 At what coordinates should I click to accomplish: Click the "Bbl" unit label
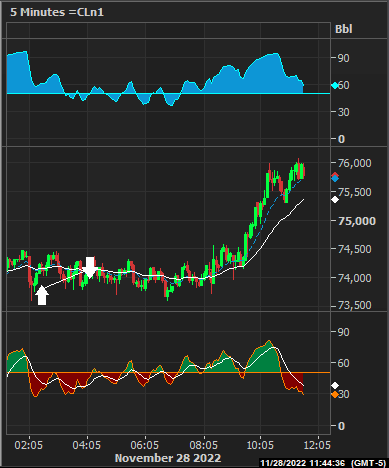click(343, 29)
